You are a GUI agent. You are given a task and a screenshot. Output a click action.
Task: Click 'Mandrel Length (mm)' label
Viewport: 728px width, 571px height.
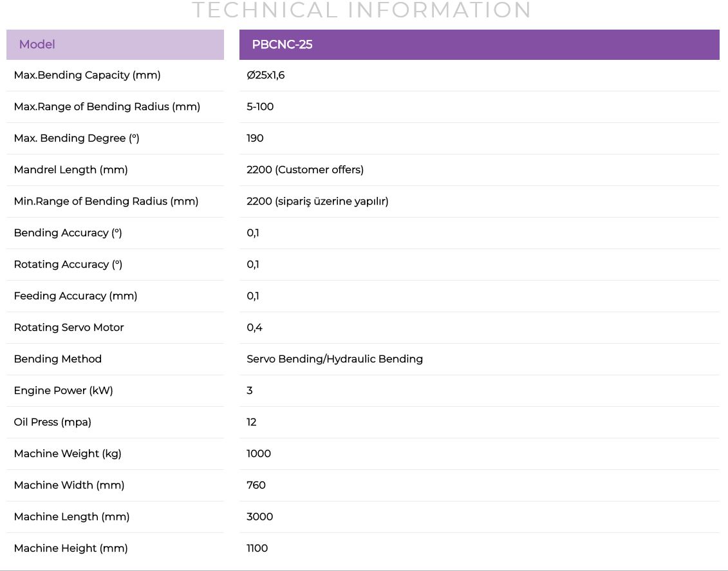coord(71,170)
